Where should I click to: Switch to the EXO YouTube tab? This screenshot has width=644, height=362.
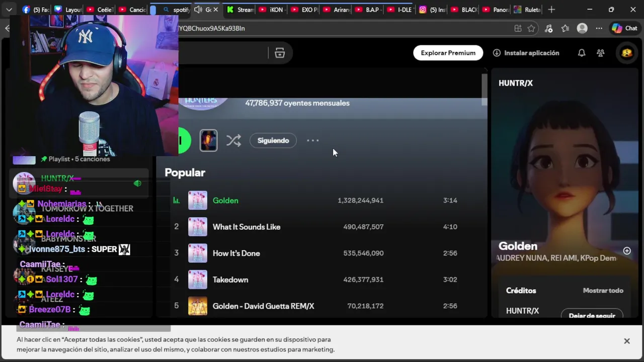pos(303,10)
